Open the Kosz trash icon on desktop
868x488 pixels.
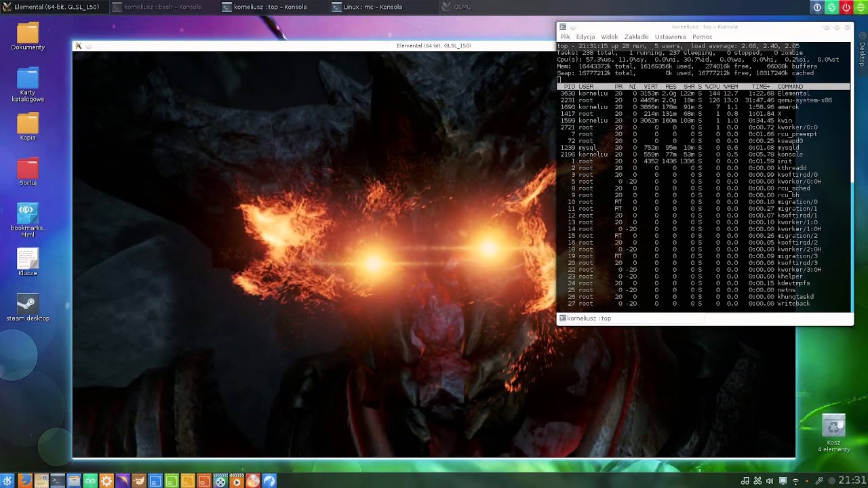point(833,433)
